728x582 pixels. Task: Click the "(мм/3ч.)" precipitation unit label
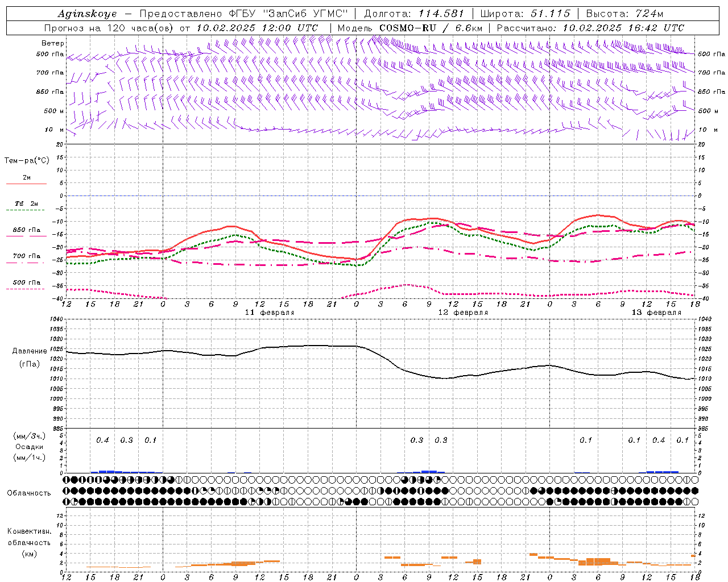click(30, 436)
